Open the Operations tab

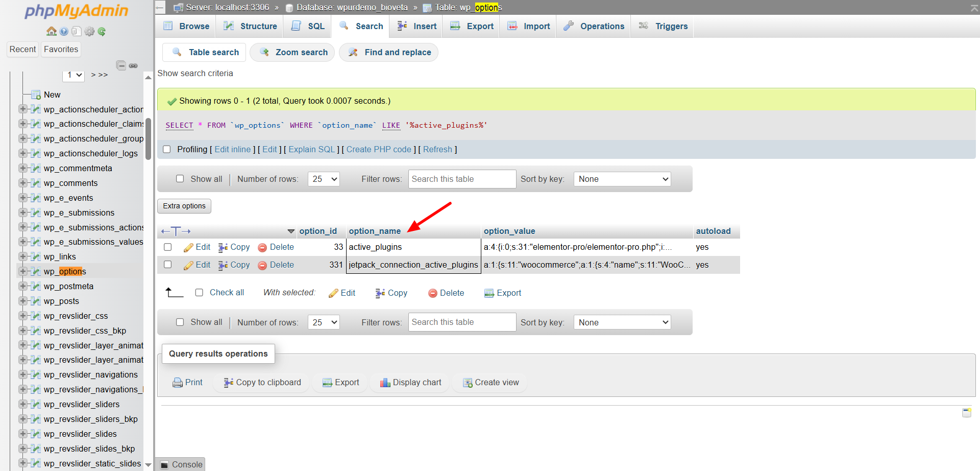click(594, 27)
